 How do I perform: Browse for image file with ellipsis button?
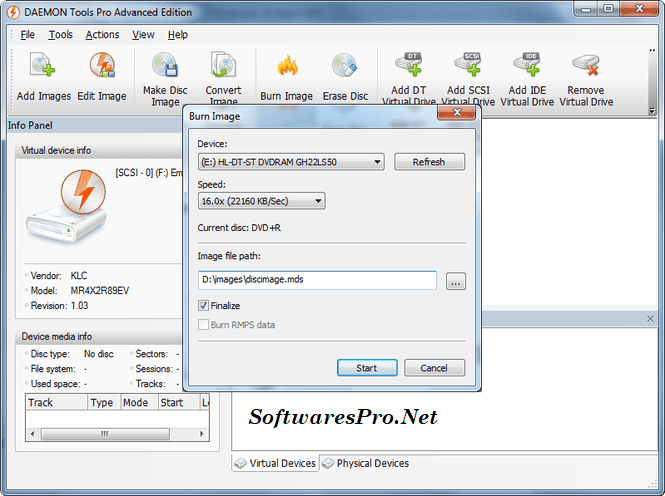coord(456,281)
